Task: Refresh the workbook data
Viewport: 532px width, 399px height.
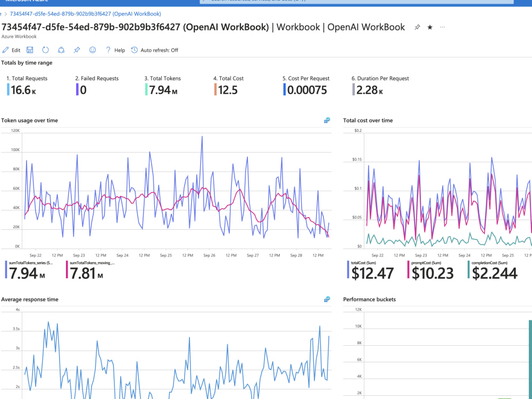Action: pyautogui.click(x=46, y=49)
